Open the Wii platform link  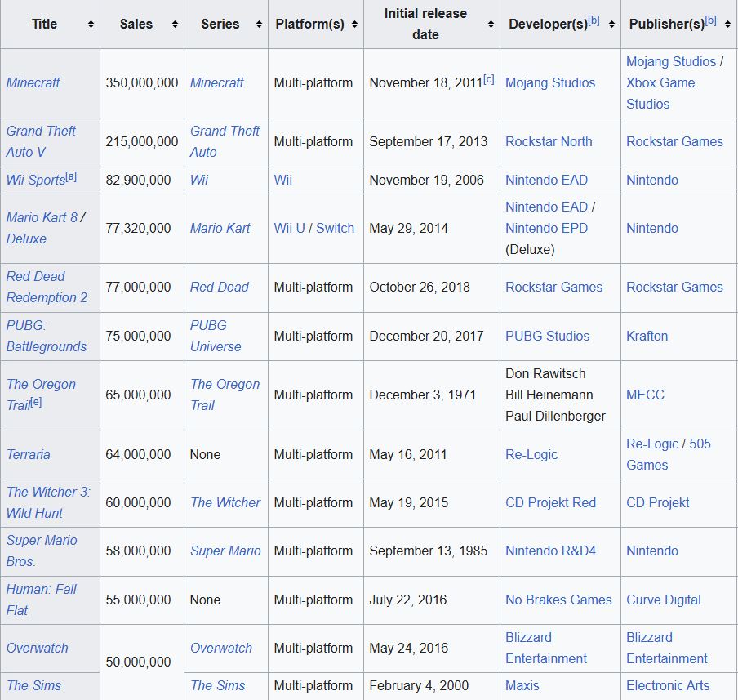point(282,180)
